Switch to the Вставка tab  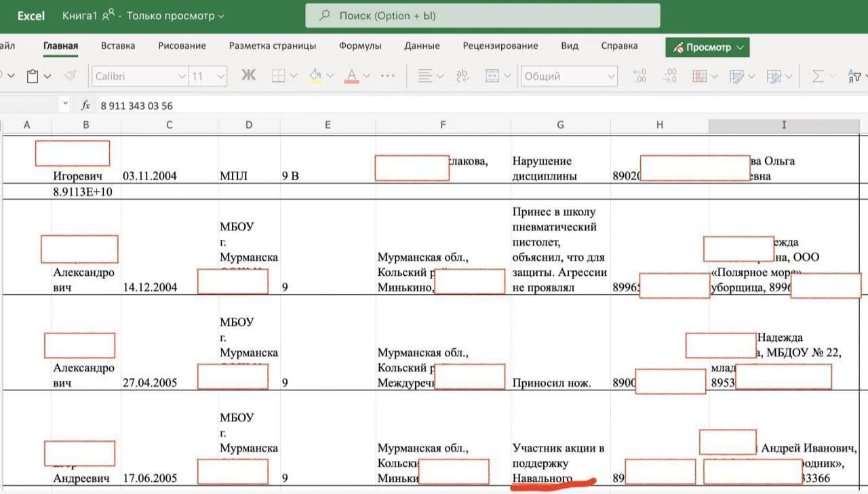point(118,46)
